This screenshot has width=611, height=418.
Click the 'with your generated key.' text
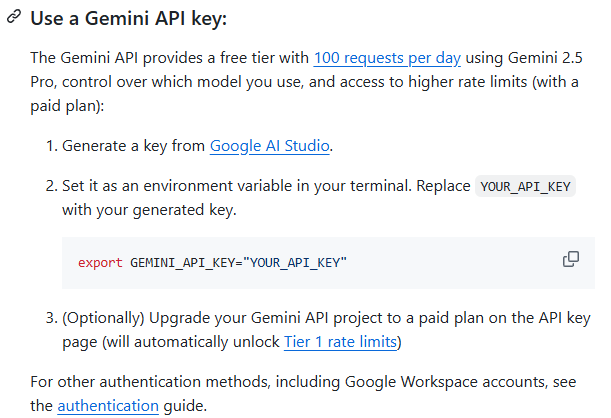point(149,210)
